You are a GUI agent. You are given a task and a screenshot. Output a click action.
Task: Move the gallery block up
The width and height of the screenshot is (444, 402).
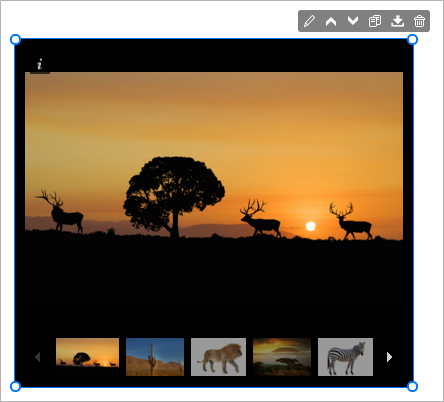point(331,21)
